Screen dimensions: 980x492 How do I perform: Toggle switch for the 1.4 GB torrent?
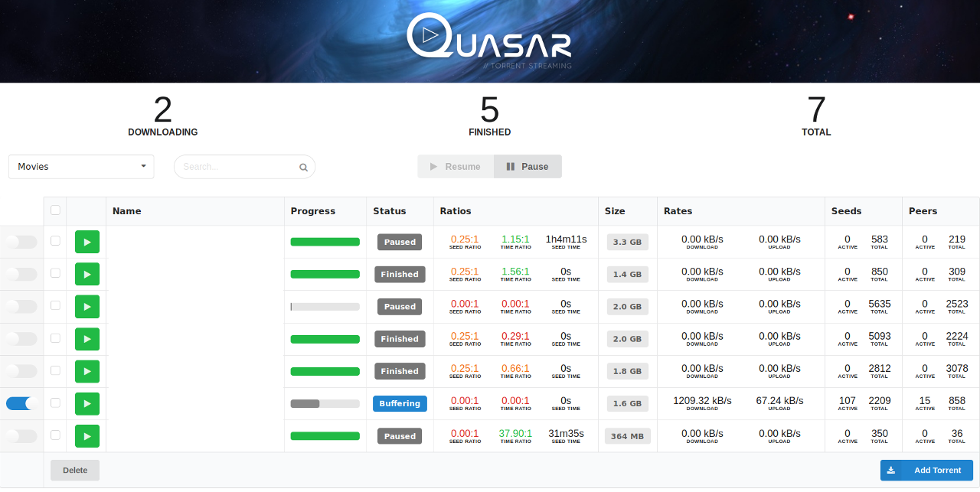21,274
